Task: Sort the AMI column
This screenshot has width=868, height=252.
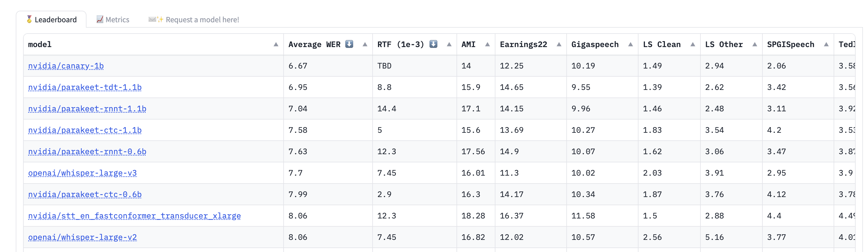Action: point(487,45)
